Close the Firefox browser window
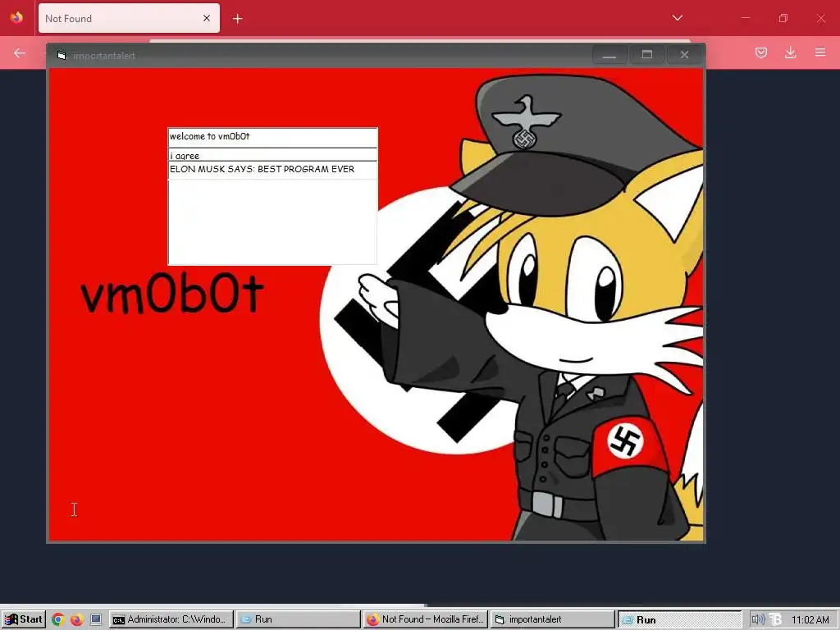Viewport: 840px width, 630px height. (820, 18)
